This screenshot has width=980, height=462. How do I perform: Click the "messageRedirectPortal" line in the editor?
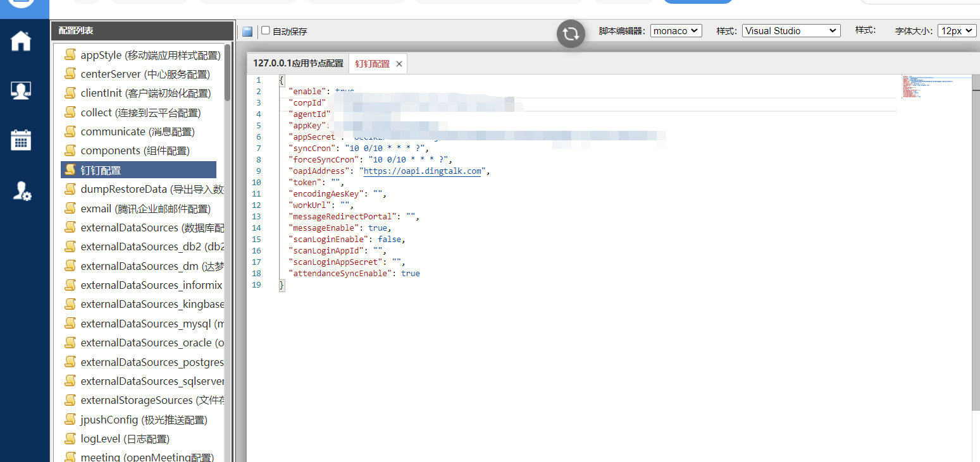[x=353, y=217]
